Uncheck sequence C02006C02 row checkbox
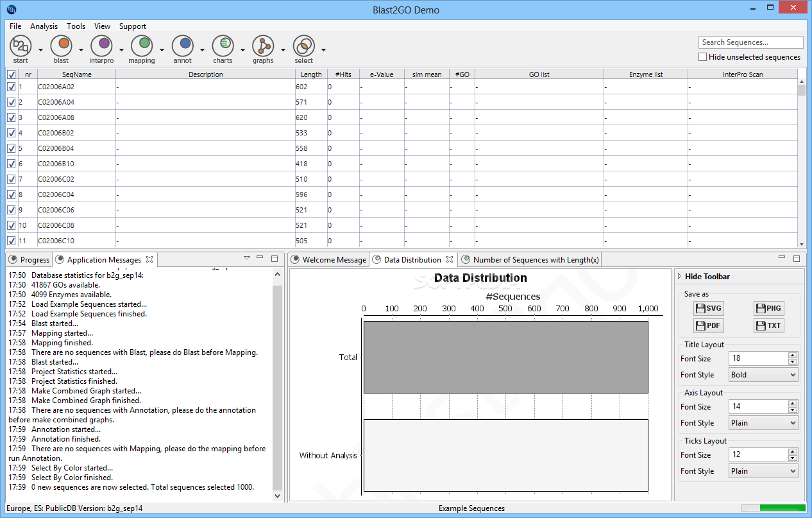Viewport: 812px width, 518px height. coord(12,179)
